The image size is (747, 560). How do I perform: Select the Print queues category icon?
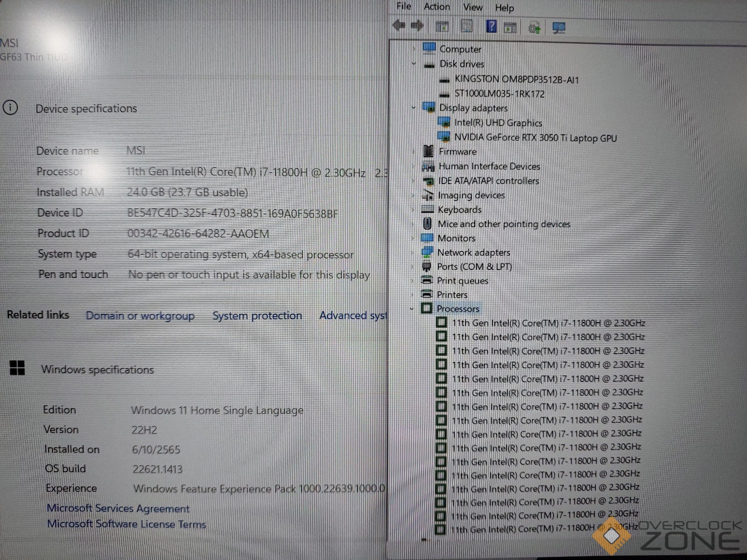[x=427, y=280]
